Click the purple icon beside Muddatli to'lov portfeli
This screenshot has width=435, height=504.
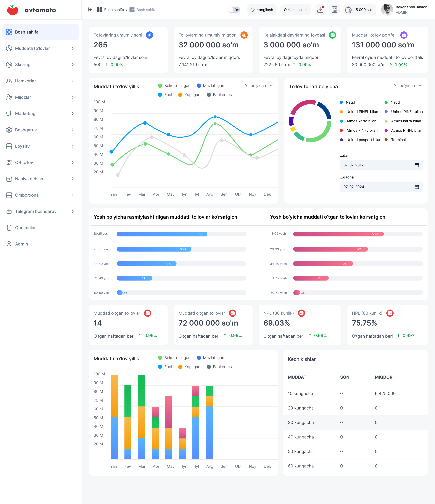coord(404,35)
